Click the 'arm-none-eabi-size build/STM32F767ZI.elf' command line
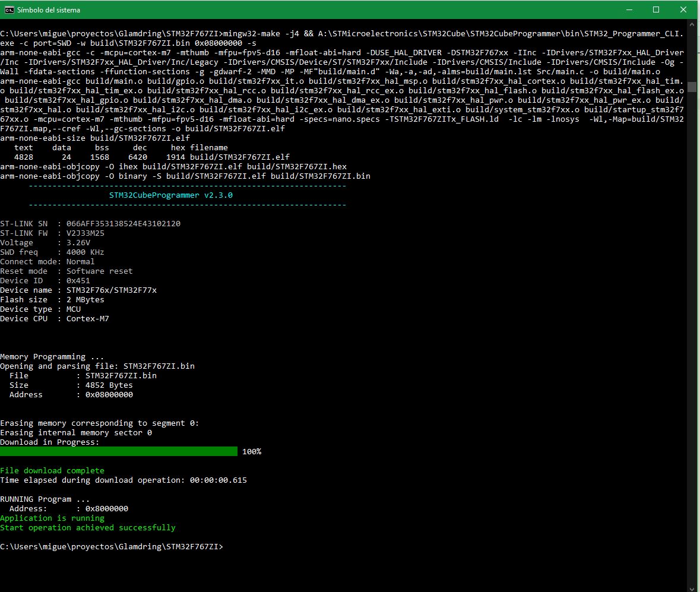This screenshot has height=592, width=700. coord(94,138)
